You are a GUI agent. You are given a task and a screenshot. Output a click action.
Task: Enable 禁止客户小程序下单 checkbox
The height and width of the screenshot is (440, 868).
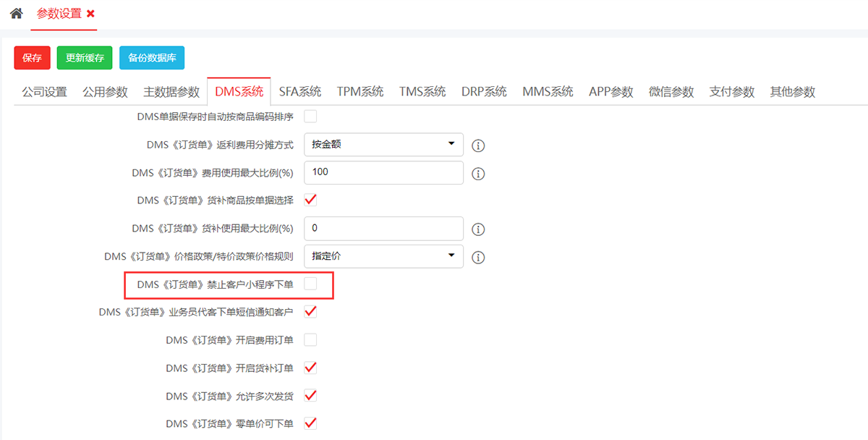(310, 284)
